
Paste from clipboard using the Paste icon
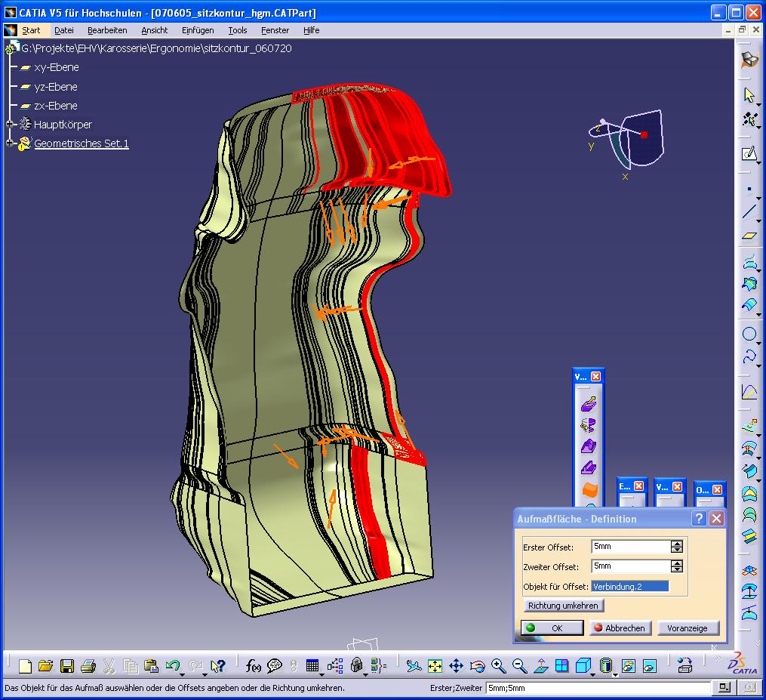pyautogui.click(x=151, y=666)
